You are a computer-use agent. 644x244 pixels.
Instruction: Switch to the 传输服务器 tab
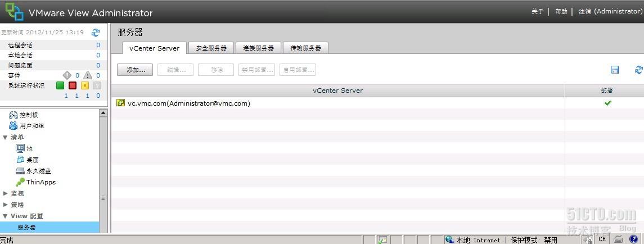pos(305,48)
